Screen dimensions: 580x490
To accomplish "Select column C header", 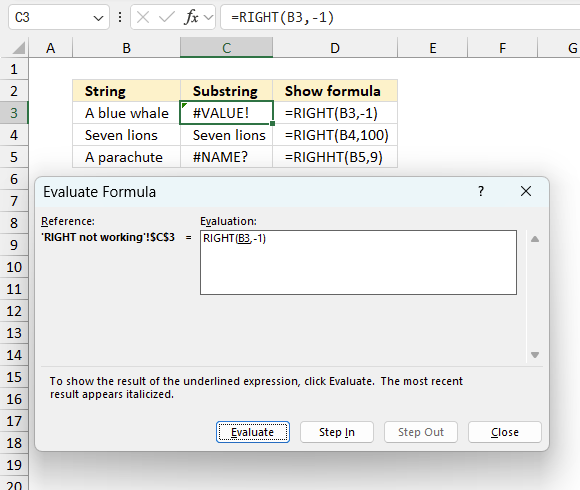I will click(226, 48).
